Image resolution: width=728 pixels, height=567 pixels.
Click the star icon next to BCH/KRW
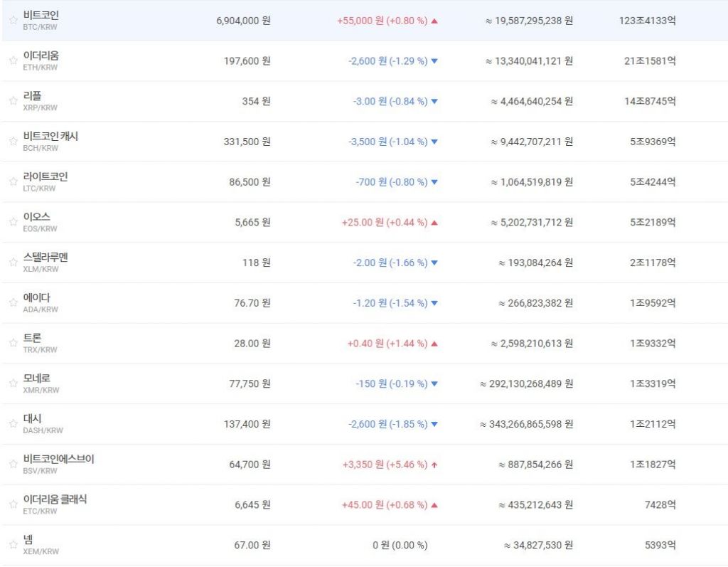click(13, 142)
